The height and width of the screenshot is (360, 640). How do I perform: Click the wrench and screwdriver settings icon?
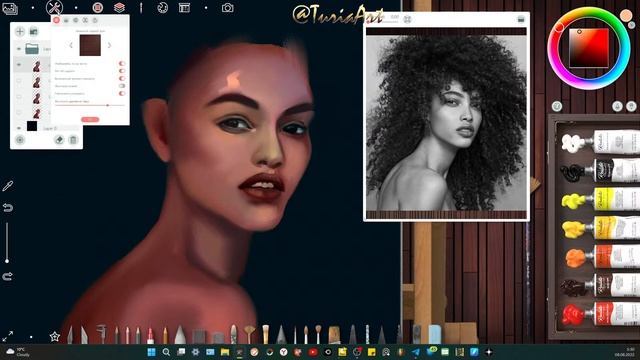[x=54, y=8]
